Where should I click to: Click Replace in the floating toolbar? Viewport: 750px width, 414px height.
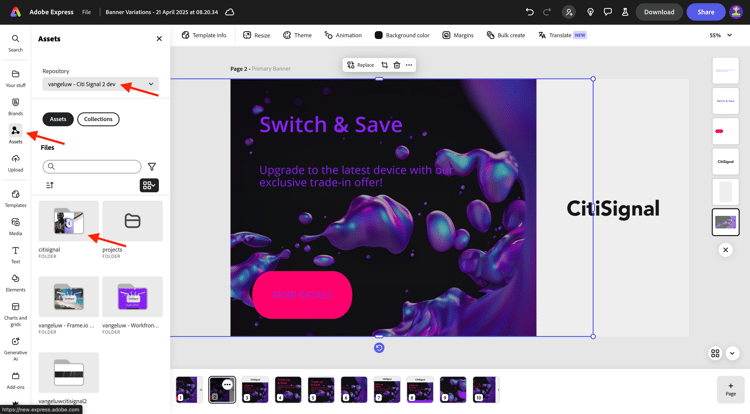tap(360, 65)
